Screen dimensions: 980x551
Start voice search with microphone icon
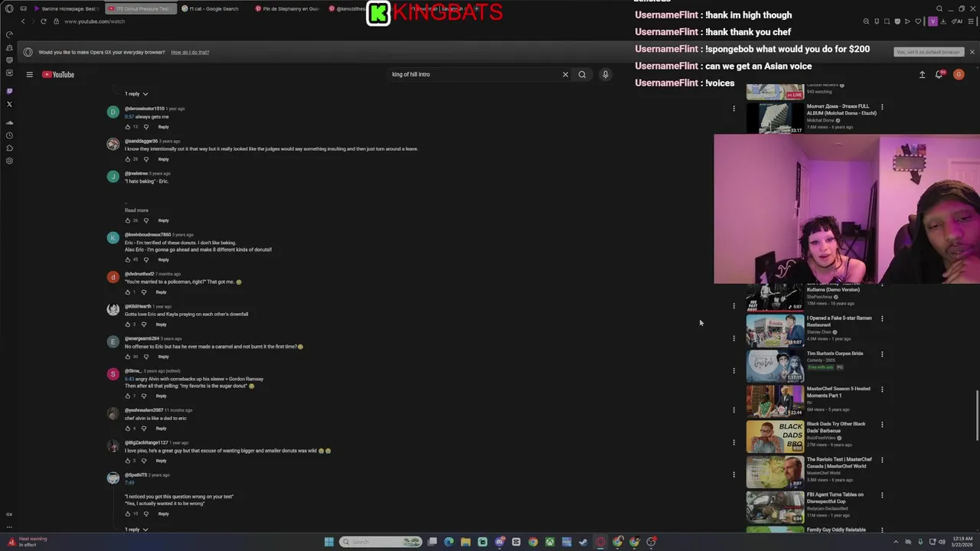[605, 74]
